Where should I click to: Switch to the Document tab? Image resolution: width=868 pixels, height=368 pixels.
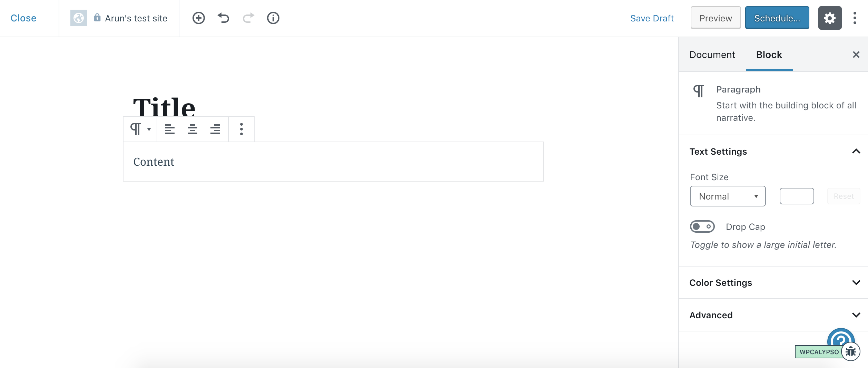point(712,55)
